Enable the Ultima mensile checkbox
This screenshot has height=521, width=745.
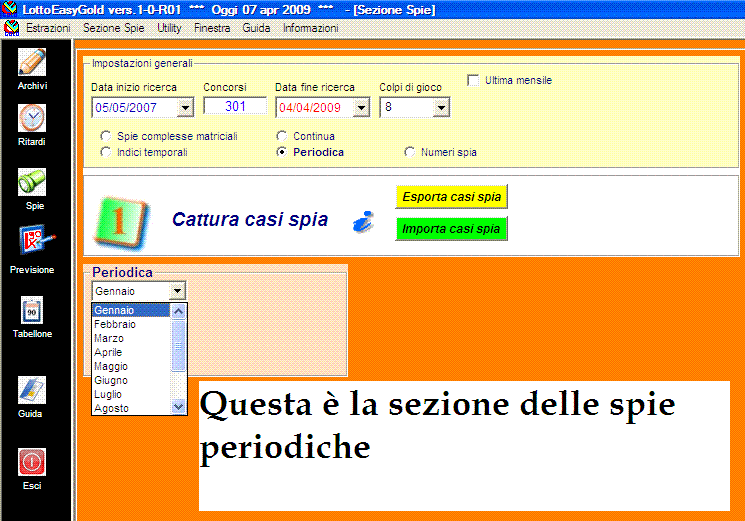tap(473, 80)
